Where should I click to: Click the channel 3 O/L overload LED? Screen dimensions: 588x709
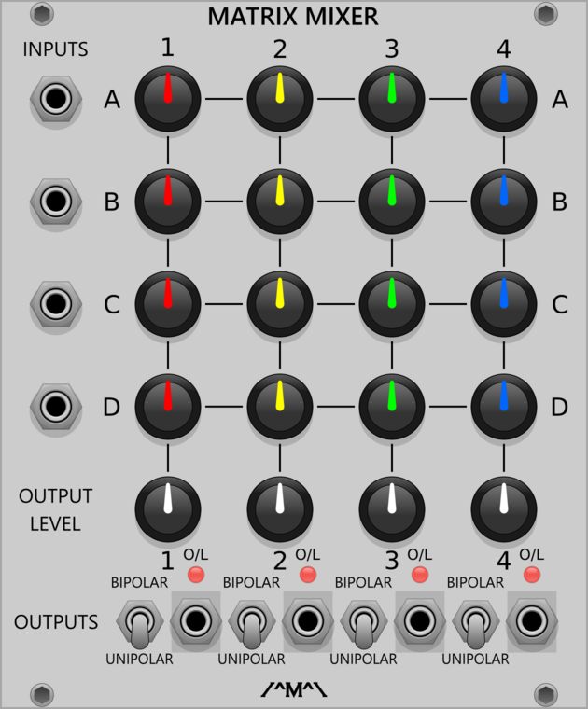point(420,575)
